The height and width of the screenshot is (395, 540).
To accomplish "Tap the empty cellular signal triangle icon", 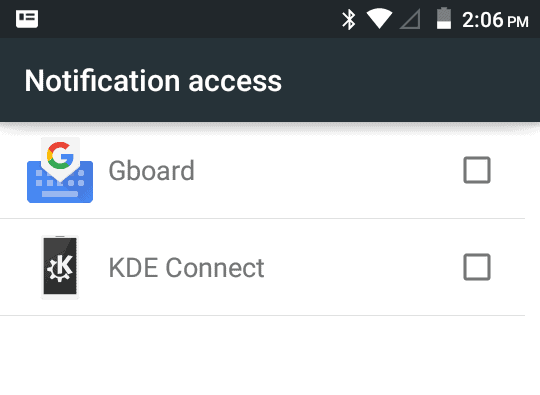I will [410, 19].
